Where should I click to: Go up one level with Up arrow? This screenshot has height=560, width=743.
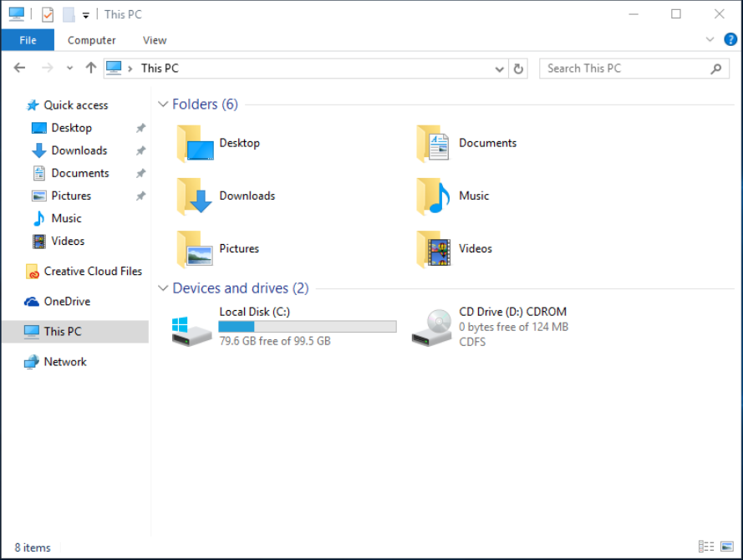pyautogui.click(x=91, y=68)
